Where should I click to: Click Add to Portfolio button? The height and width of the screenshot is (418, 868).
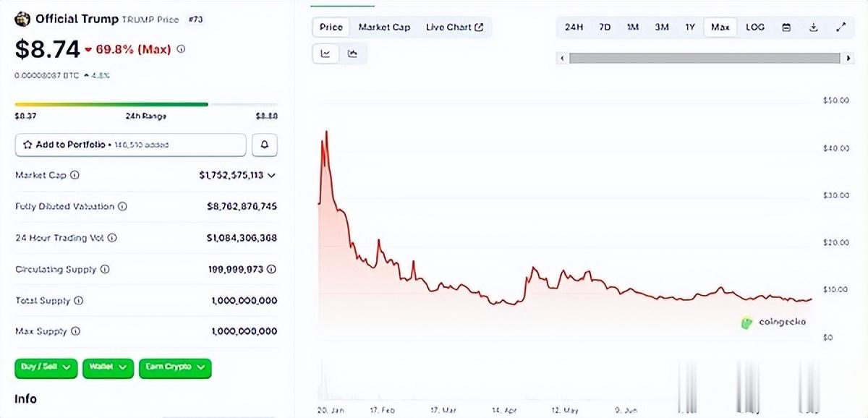tap(130, 145)
